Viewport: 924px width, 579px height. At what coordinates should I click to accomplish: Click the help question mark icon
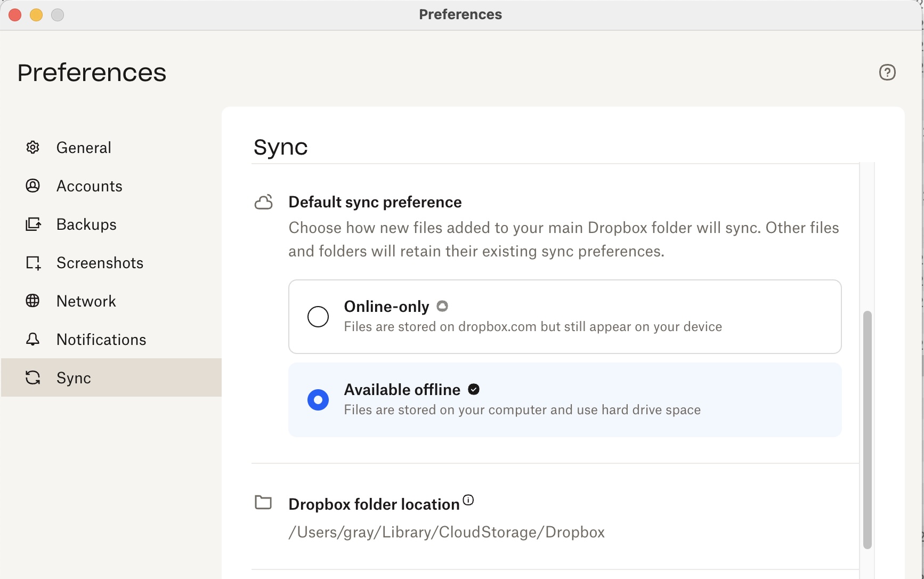click(x=887, y=73)
